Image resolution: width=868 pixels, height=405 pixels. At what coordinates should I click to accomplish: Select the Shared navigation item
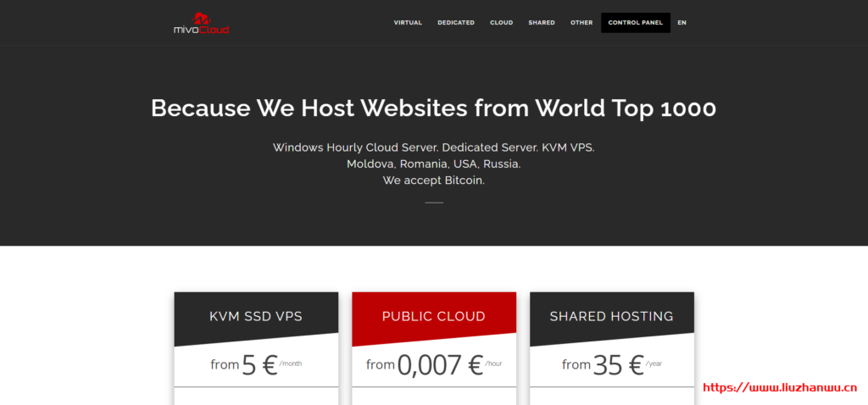point(541,23)
